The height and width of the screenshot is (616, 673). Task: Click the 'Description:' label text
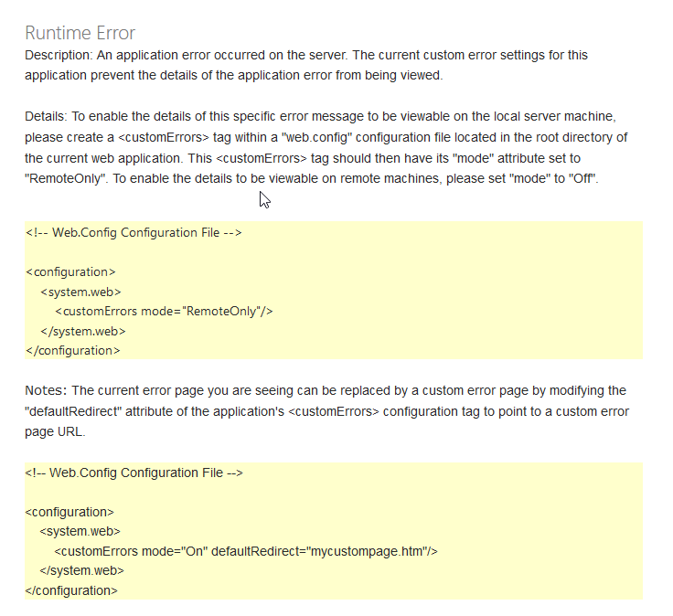click(59, 56)
